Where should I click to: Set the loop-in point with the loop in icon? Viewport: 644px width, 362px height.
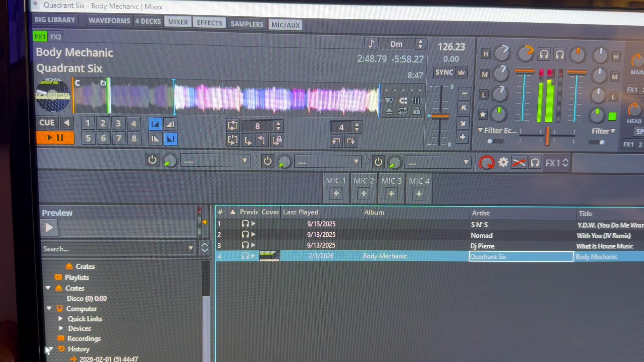click(248, 140)
